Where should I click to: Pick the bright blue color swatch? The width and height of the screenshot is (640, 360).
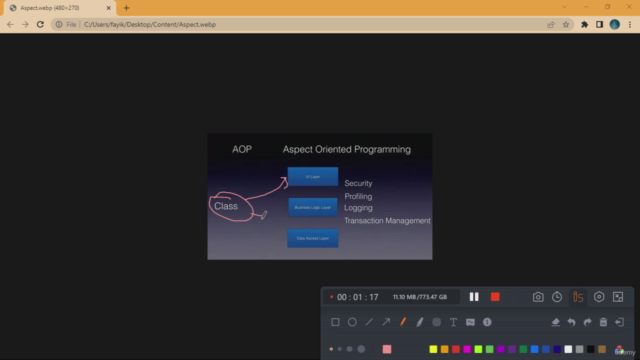click(535, 349)
